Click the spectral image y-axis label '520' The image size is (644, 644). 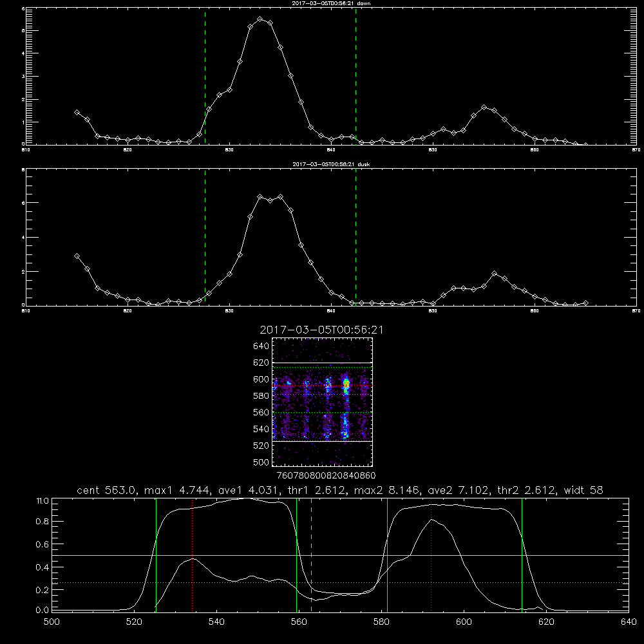pos(261,446)
